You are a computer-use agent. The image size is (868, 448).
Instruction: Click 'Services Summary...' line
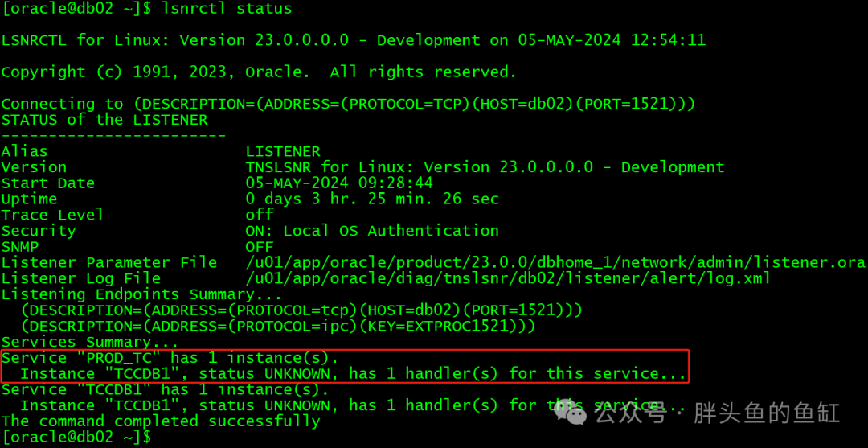click(x=90, y=342)
